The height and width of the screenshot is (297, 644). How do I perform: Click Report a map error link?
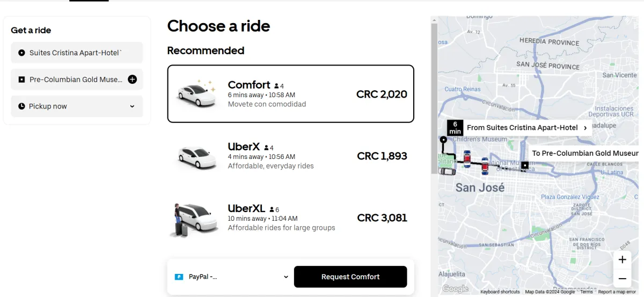click(617, 292)
